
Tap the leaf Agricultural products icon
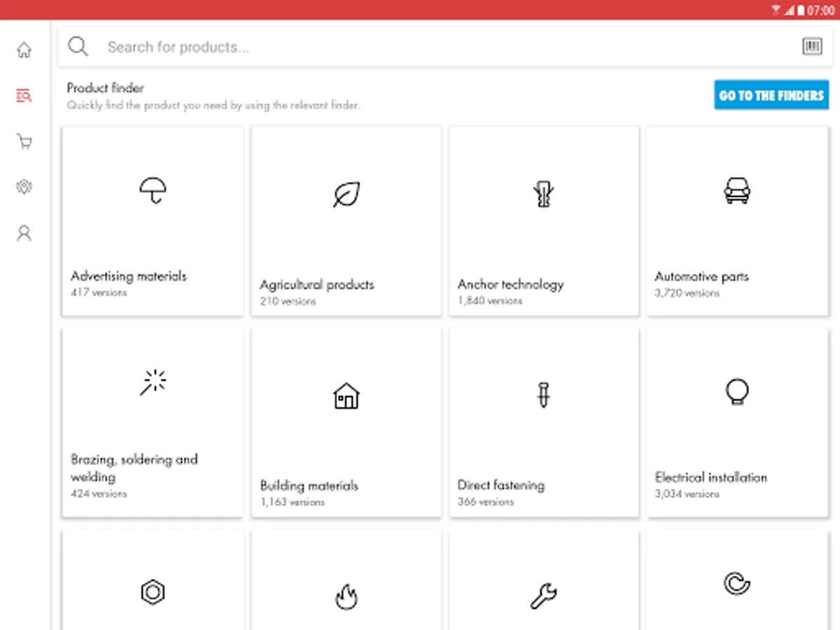point(346,195)
